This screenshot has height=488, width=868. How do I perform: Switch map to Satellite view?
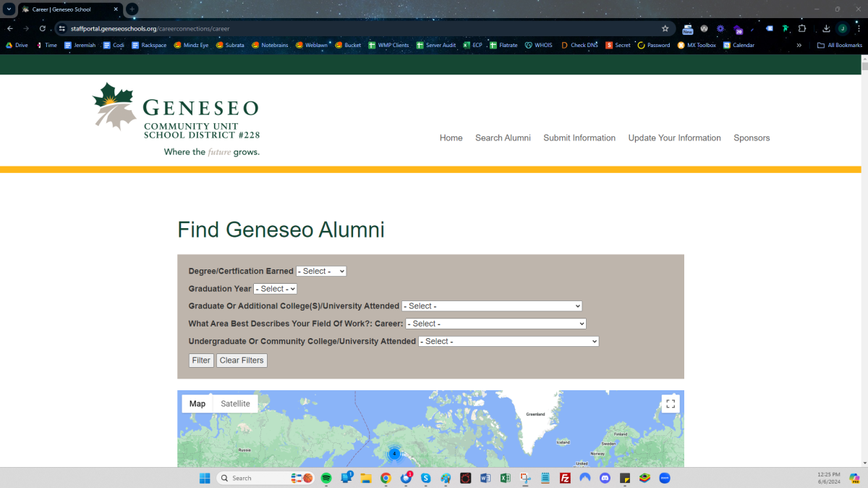pos(235,404)
